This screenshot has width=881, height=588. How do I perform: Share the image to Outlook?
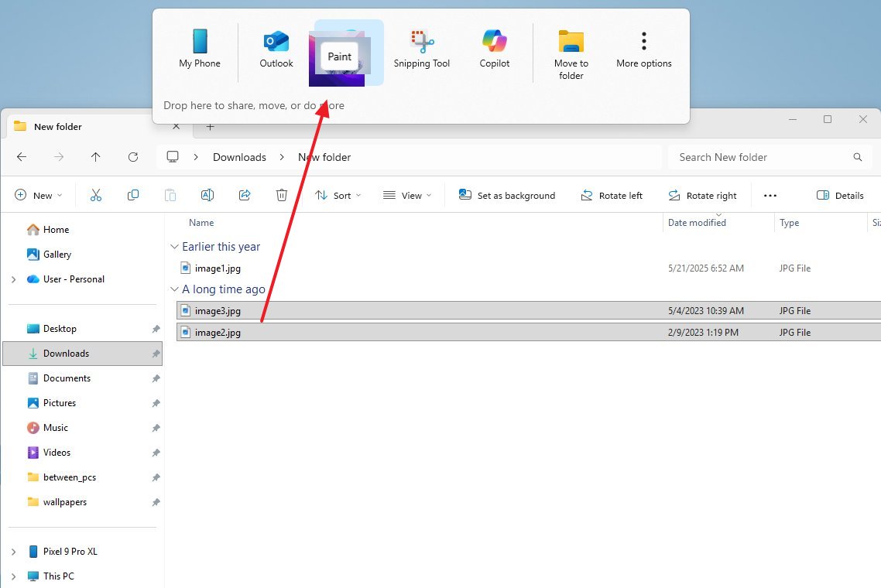pos(276,46)
